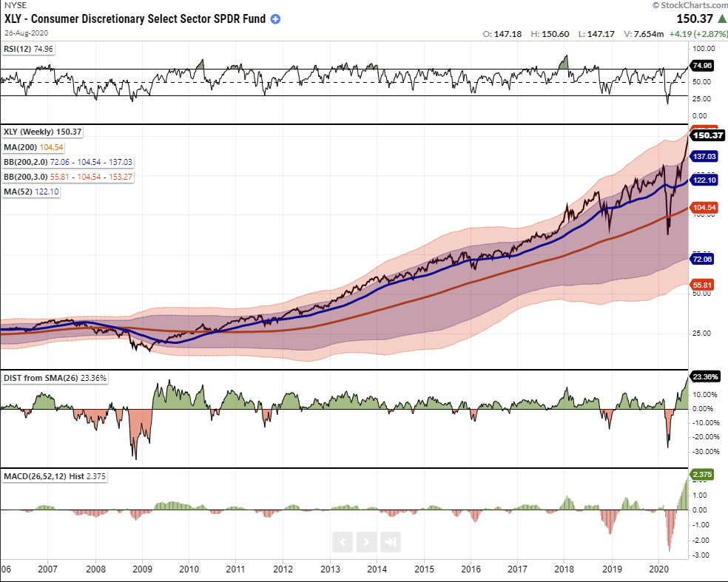
Task: Click the black 74.96 RSI axis tag
Action: pos(702,65)
